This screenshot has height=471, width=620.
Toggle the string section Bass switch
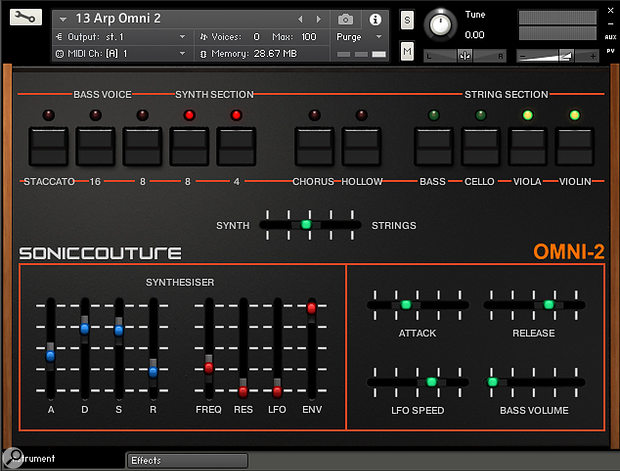(x=434, y=146)
